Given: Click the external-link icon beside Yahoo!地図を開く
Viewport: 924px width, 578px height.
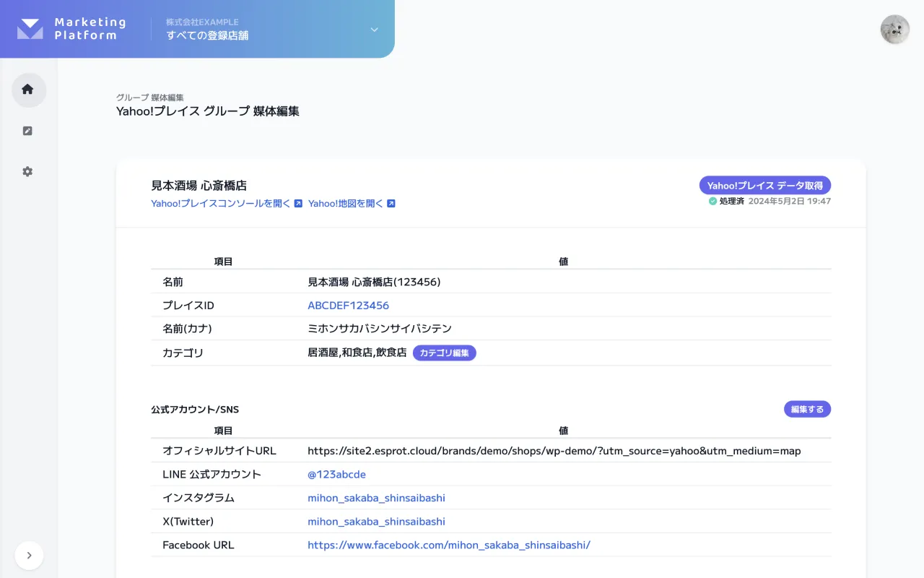Looking at the screenshot, I should click(391, 204).
